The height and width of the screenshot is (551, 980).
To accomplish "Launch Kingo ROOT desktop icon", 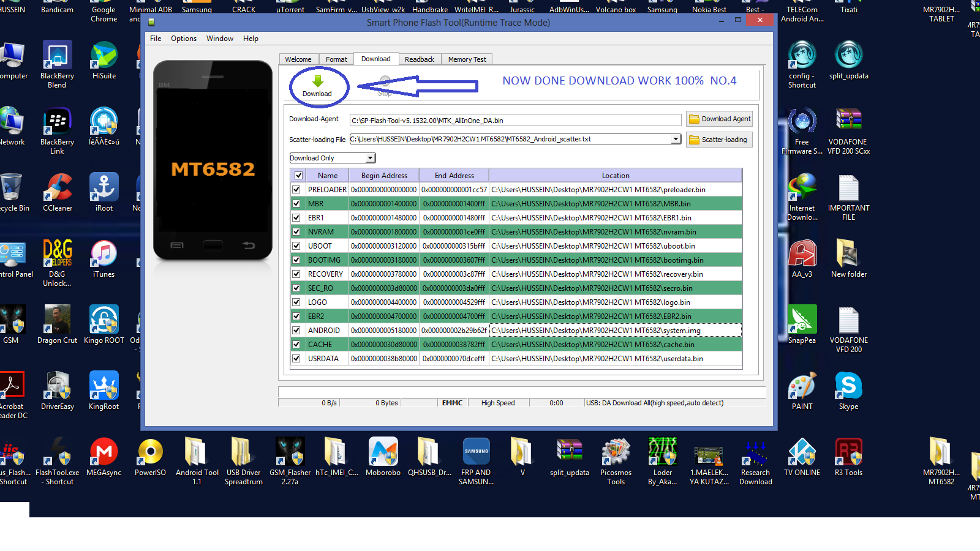I will [104, 324].
